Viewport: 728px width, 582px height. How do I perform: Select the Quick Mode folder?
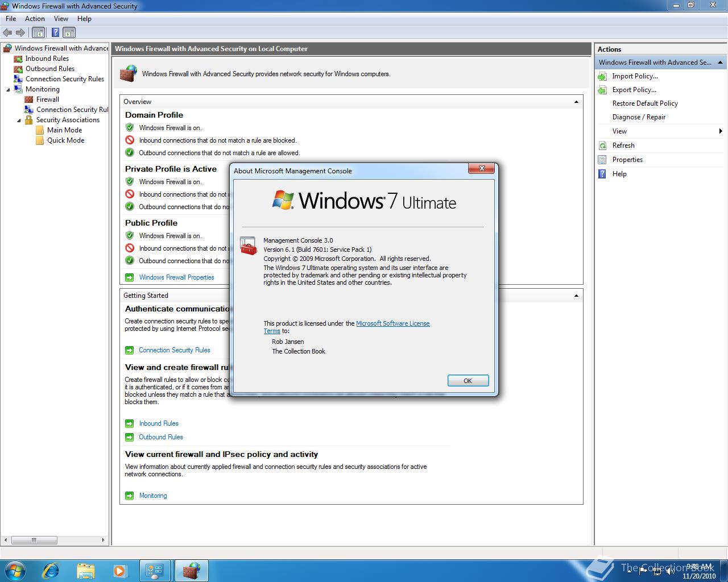(x=65, y=140)
